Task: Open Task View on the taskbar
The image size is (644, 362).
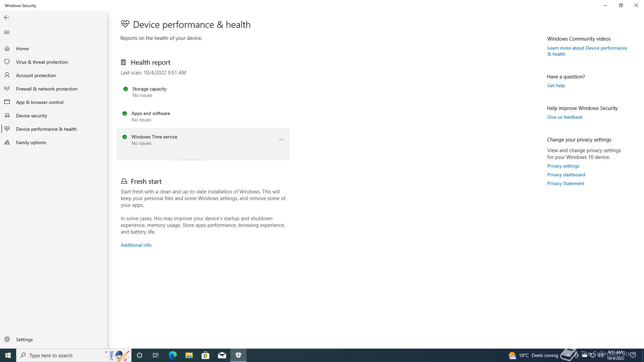Action: click(x=156, y=355)
